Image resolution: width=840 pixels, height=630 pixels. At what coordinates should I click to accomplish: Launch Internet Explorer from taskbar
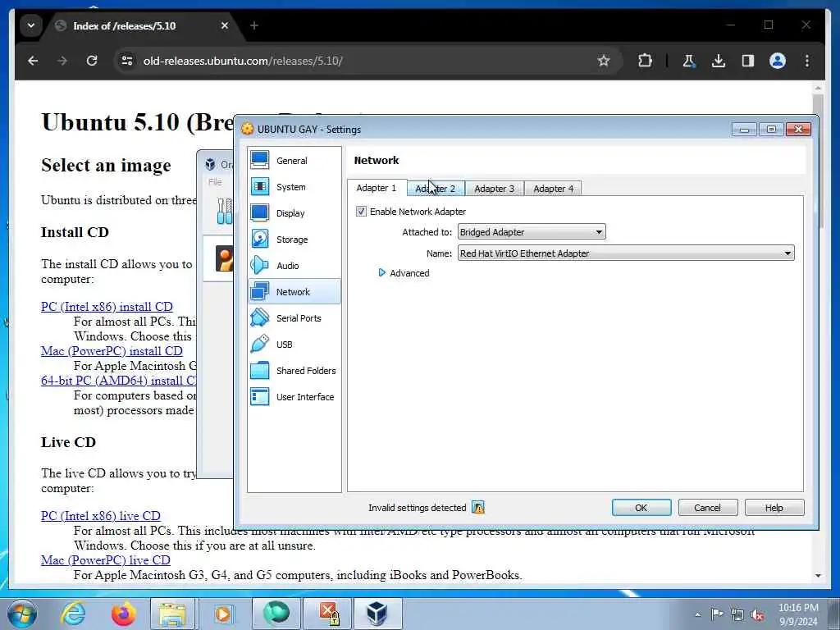(73, 614)
